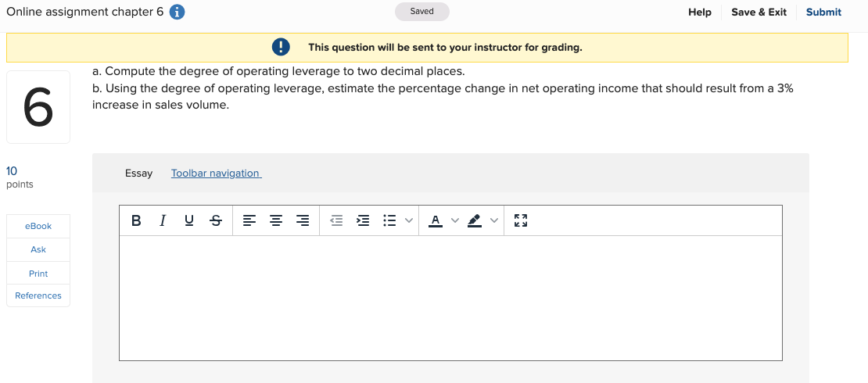The height and width of the screenshot is (383, 868).
Task: Apply text color
Action: 436,220
